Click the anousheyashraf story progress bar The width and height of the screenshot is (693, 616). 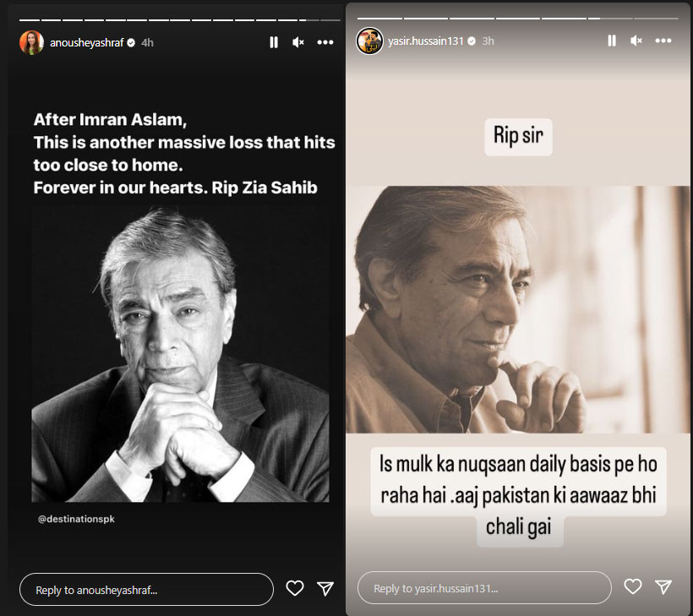pyautogui.click(x=180, y=20)
